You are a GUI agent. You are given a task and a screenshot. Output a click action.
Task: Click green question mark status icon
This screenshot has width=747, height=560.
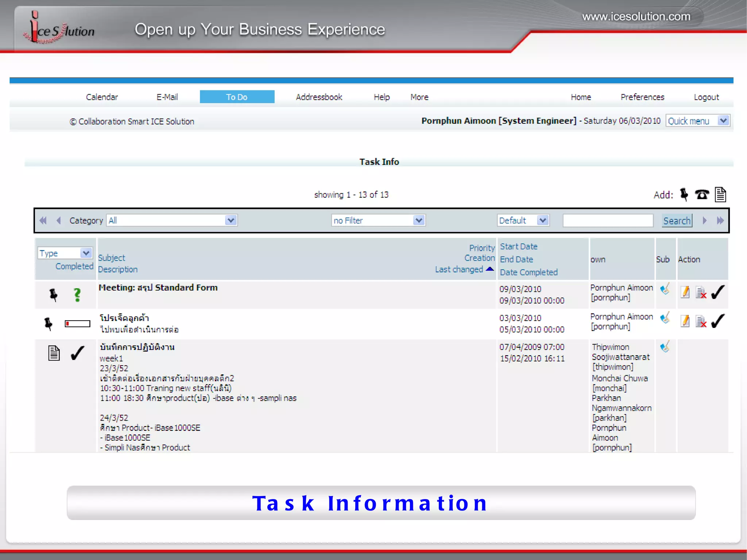tap(77, 295)
